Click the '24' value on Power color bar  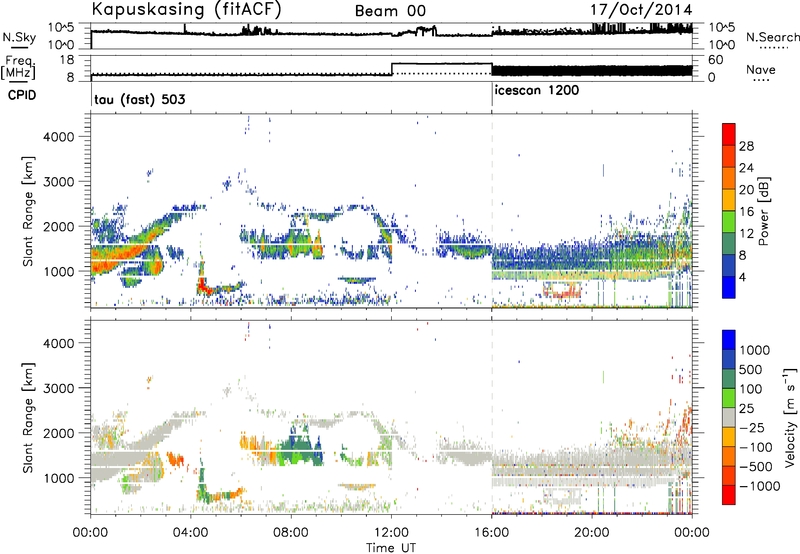point(746,168)
